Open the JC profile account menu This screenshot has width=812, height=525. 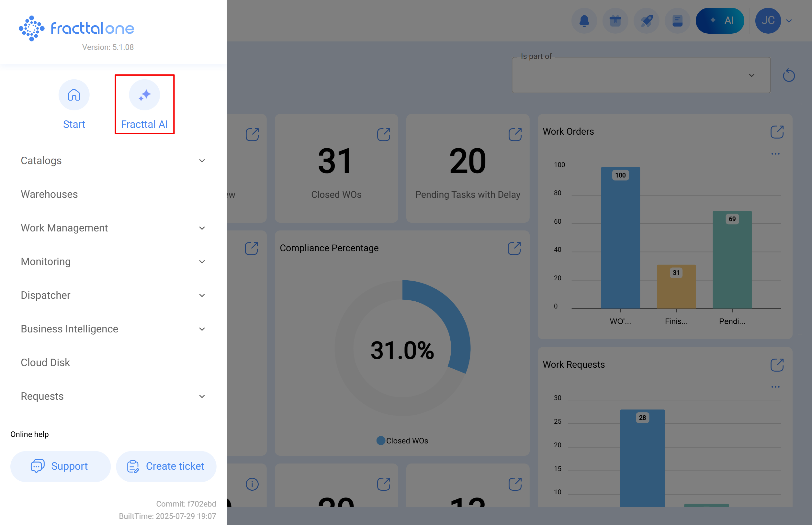pos(768,20)
